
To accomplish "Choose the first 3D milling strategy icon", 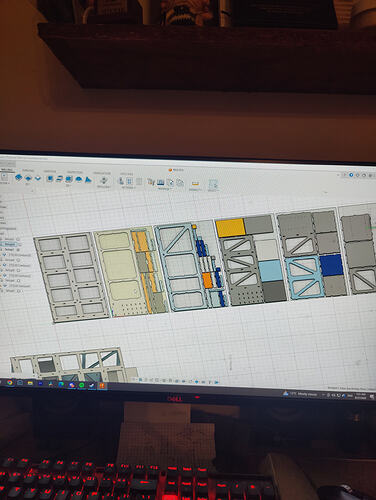I will click(50, 179).
